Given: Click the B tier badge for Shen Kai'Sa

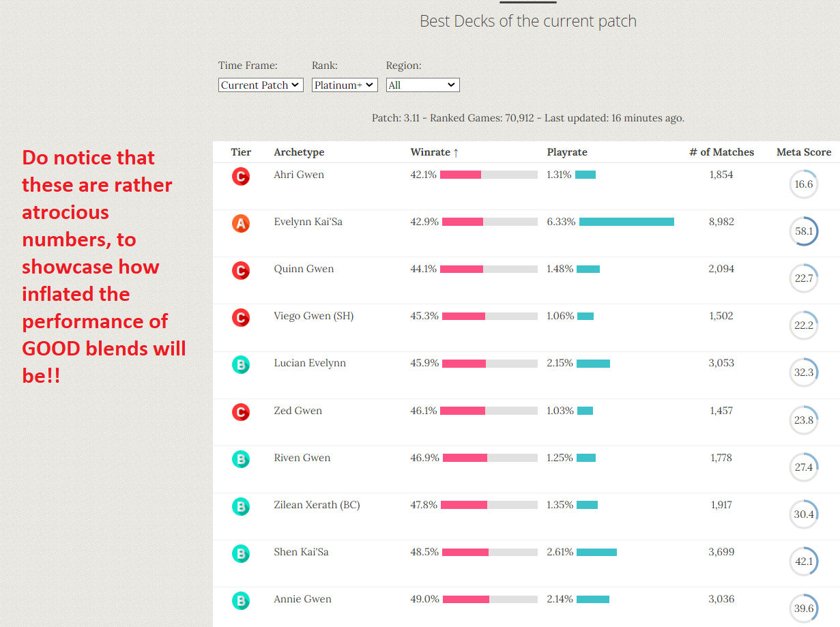Looking at the screenshot, I should point(240,553).
